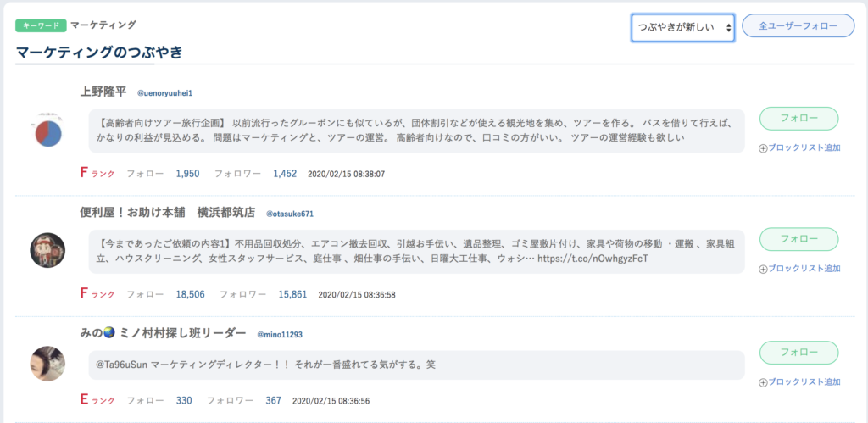This screenshot has height=423, width=868.
Task: Click the timestamp 2020/02/15 08:36:56
Action: click(x=331, y=400)
